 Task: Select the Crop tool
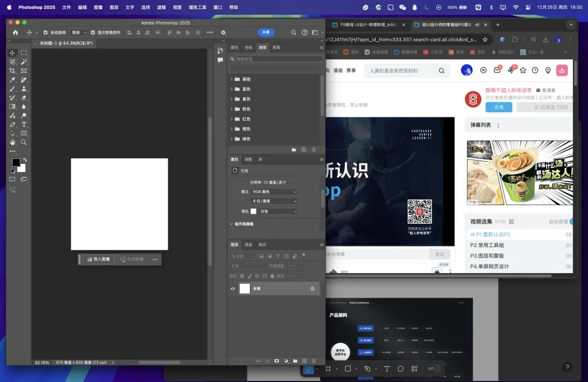(x=12, y=71)
